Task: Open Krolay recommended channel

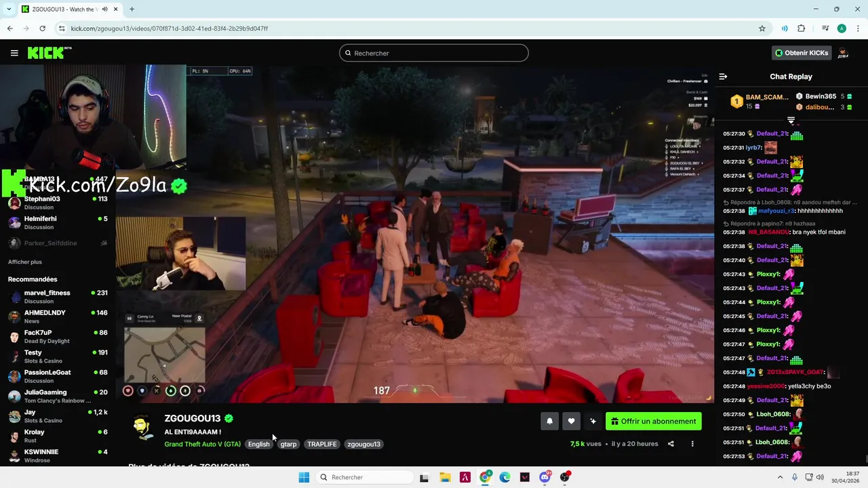Action: tap(58, 435)
